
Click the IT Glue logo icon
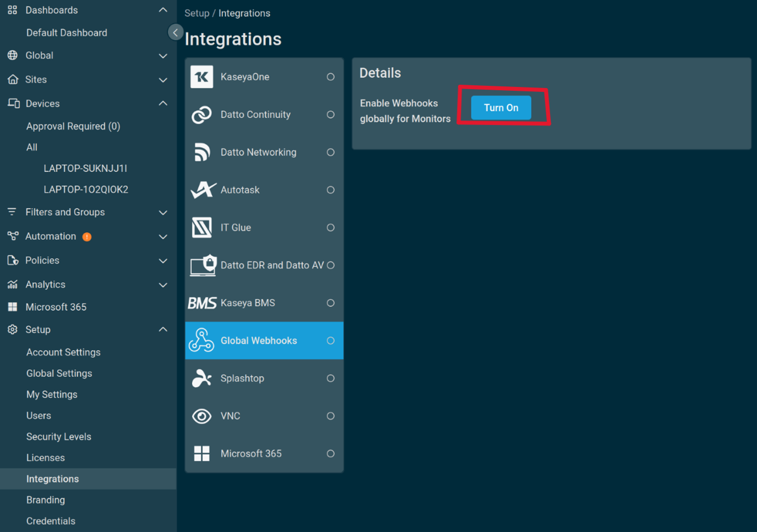point(201,227)
